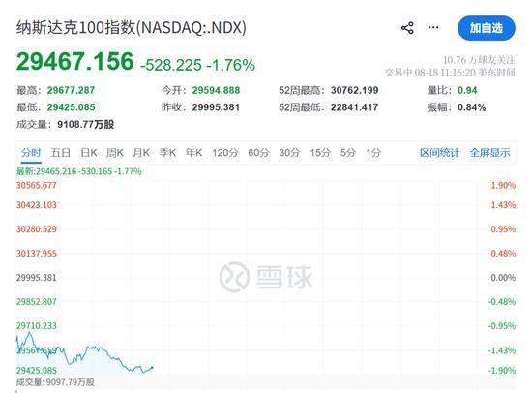Switch to the 日K chart tab
The height and width of the screenshot is (393, 532).
(x=89, y=153)
